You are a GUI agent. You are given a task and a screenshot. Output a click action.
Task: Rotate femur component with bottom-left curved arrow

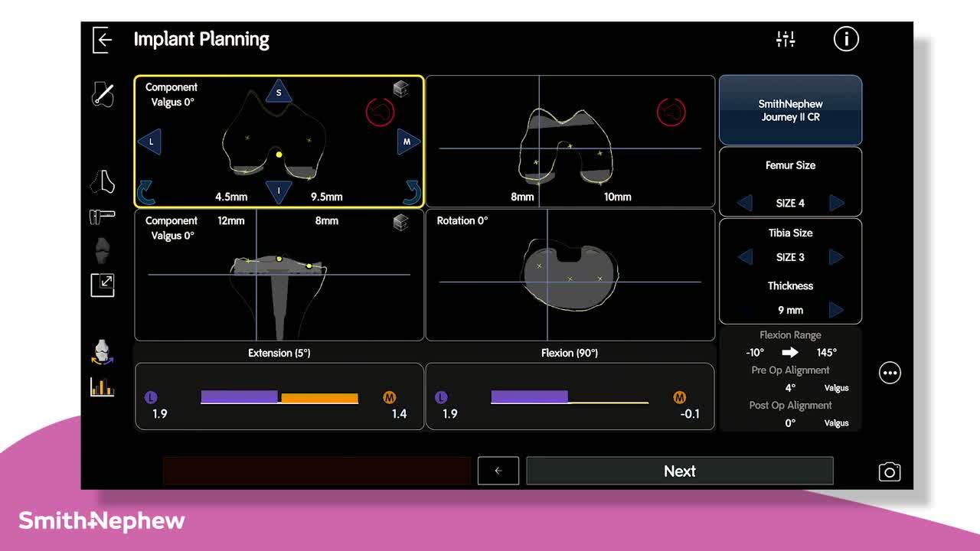pos(146,194)
